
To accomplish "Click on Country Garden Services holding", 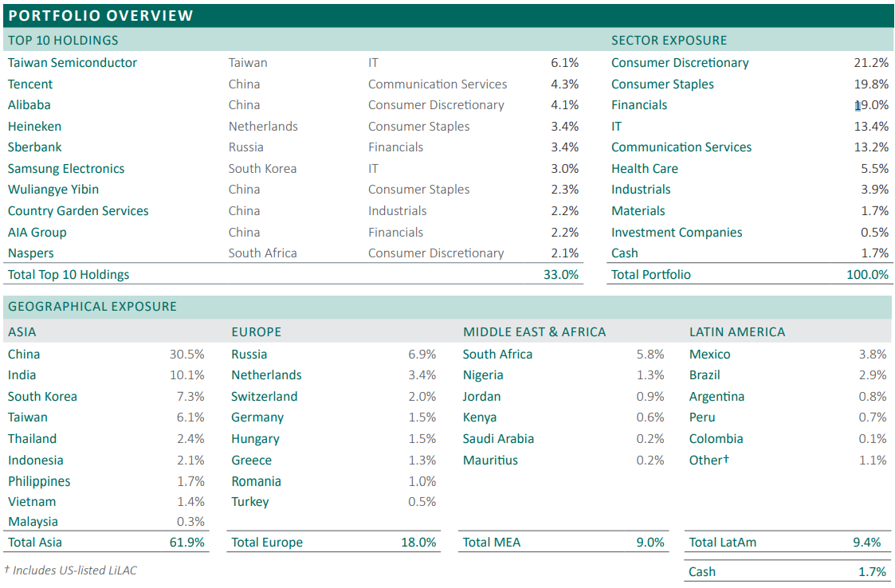I will pos(78,211).
